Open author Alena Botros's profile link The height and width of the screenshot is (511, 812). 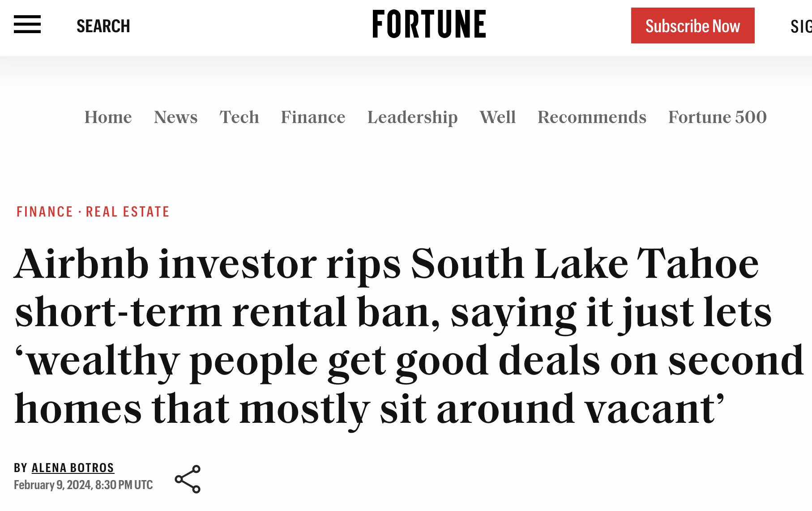tap(73, 468)
